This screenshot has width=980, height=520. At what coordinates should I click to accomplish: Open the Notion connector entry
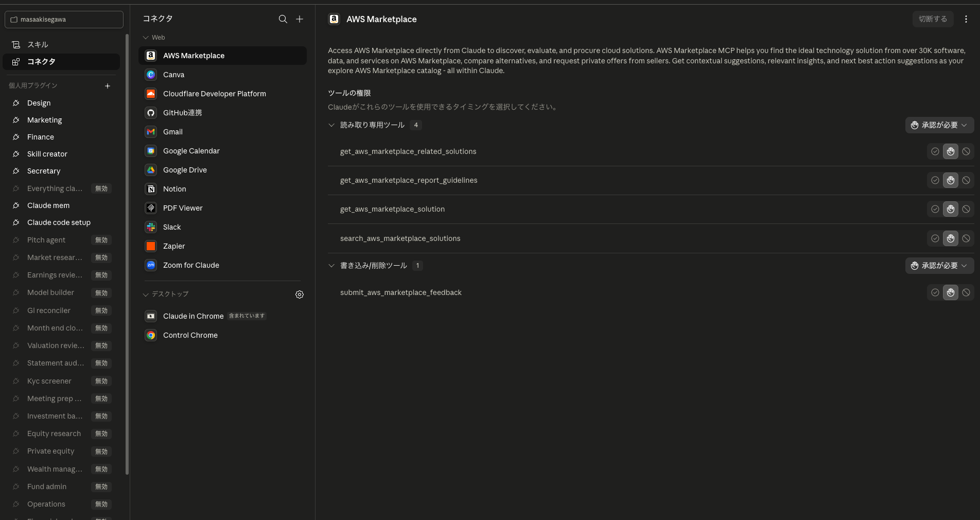(x=222, y=189)
